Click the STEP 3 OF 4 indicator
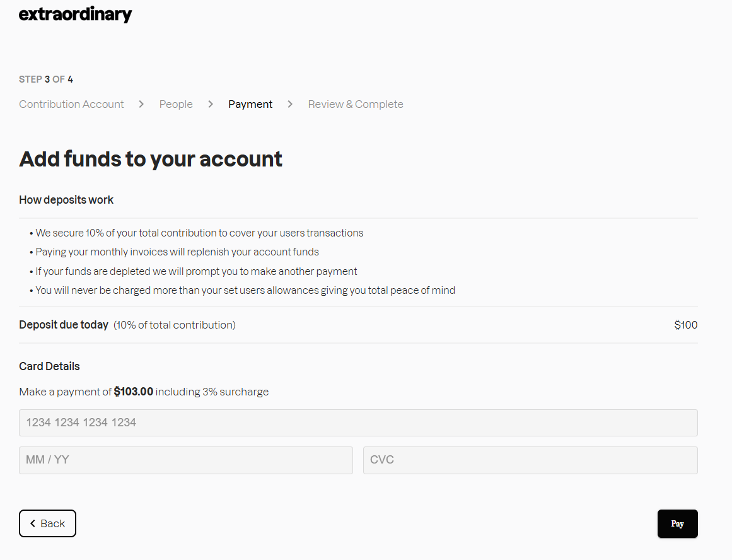This screenshot has width=732, height=560. (x=46, y=79)
